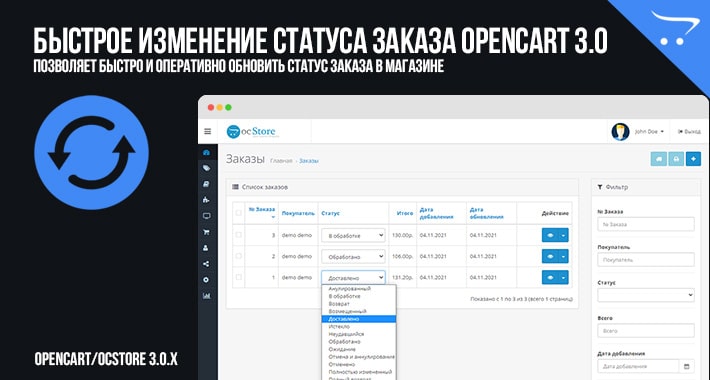This screenshot has width=710, height=380.
Task: Open the design monitor sidebar icon
Action: [206, 216]
